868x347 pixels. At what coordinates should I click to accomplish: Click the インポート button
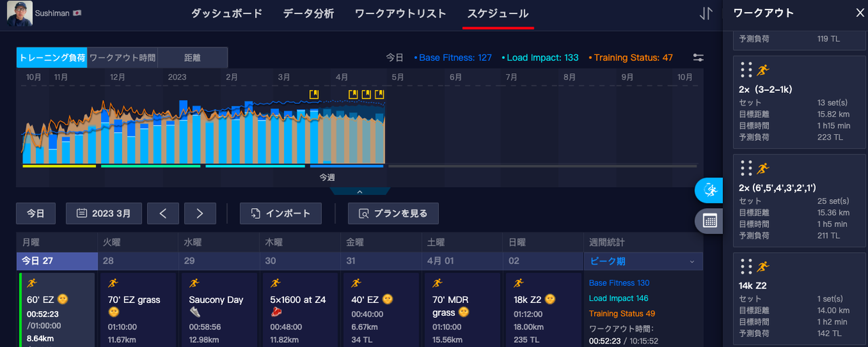[x=281, y=213]
